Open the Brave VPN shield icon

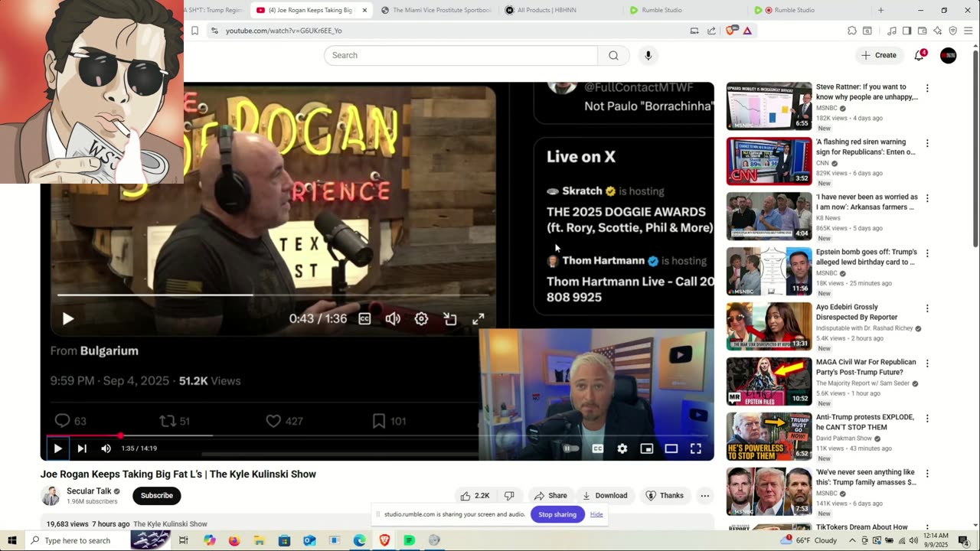coord(952,31)
